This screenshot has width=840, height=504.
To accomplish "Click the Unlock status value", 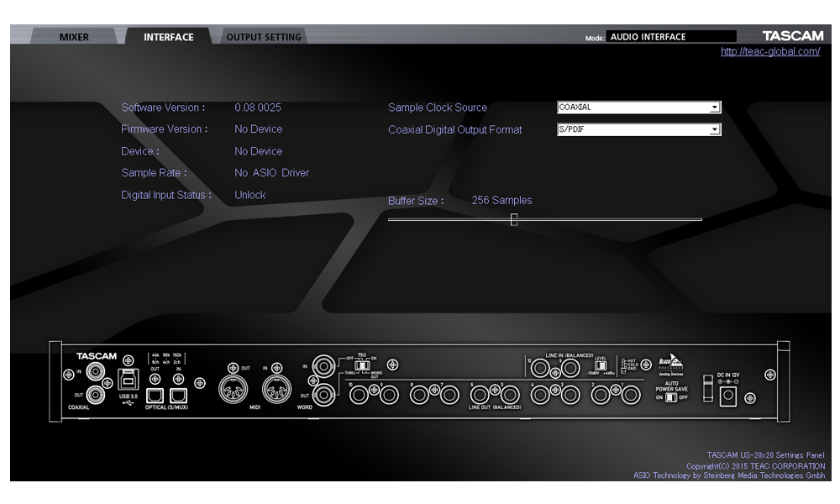I will coord(250,195).
